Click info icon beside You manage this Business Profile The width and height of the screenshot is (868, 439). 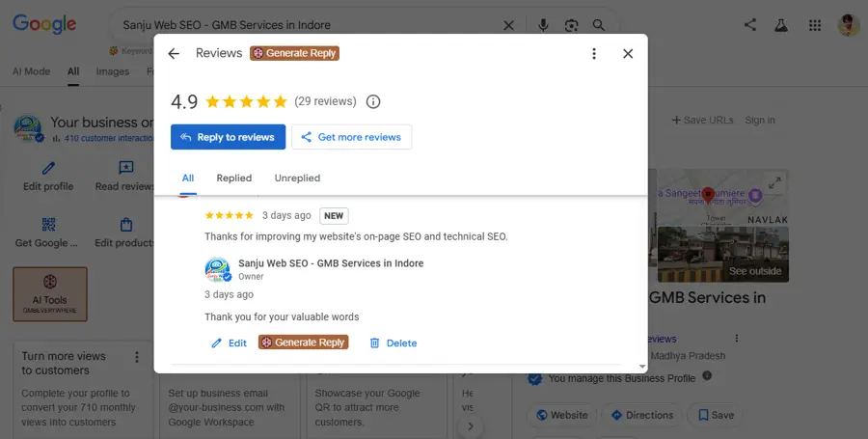tap(707, 376)
